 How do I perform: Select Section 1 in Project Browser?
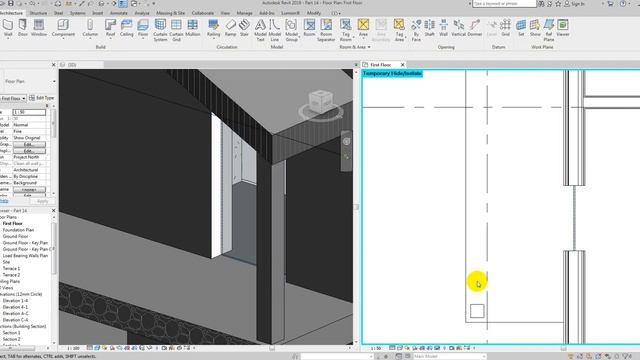tap(11, 333)
